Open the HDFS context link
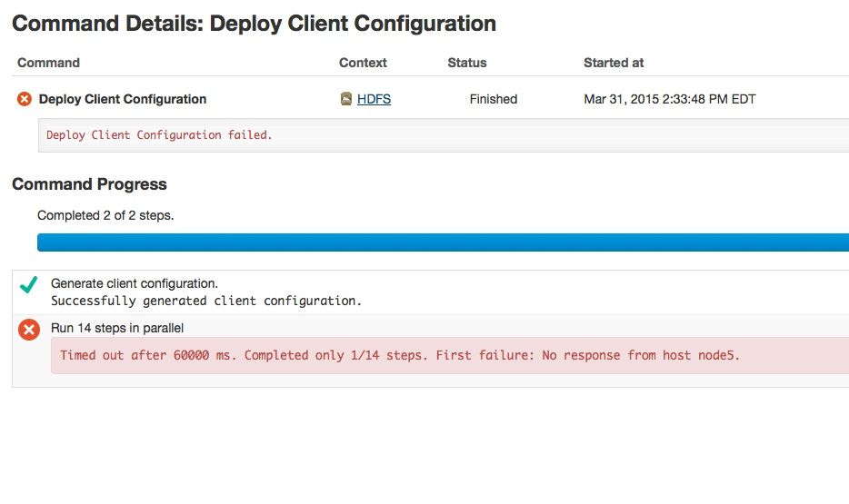The width and height of the screenshot is (849, 504). pos(374,99)
